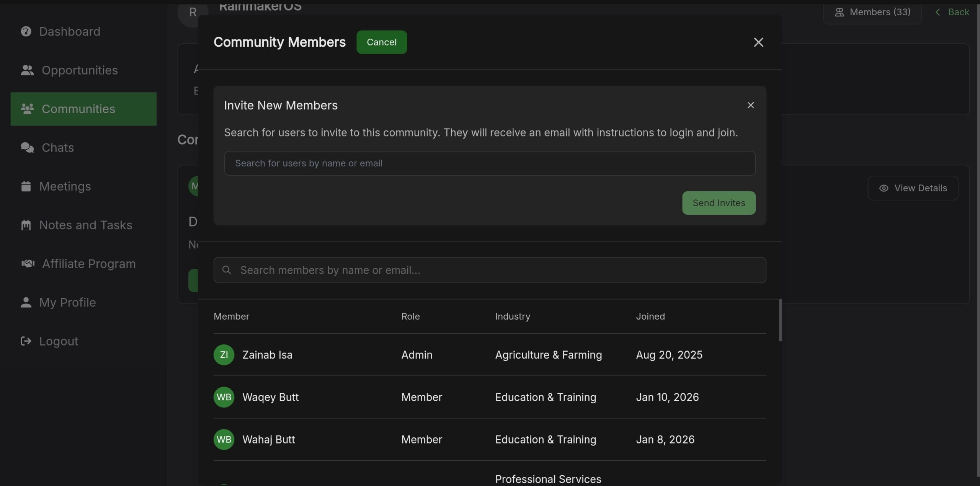Click the member list scrollbar
Image resolution: width=980 pixels, height=486 pixels.
point(780,320)
